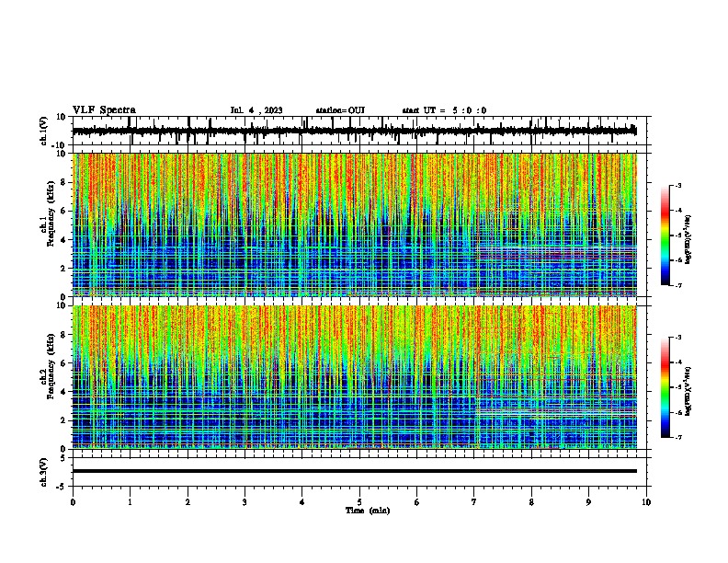728x563 pixels.
Task: Select the date text "Jul. 4, 2023"
Action: click(x=256, y=110)
